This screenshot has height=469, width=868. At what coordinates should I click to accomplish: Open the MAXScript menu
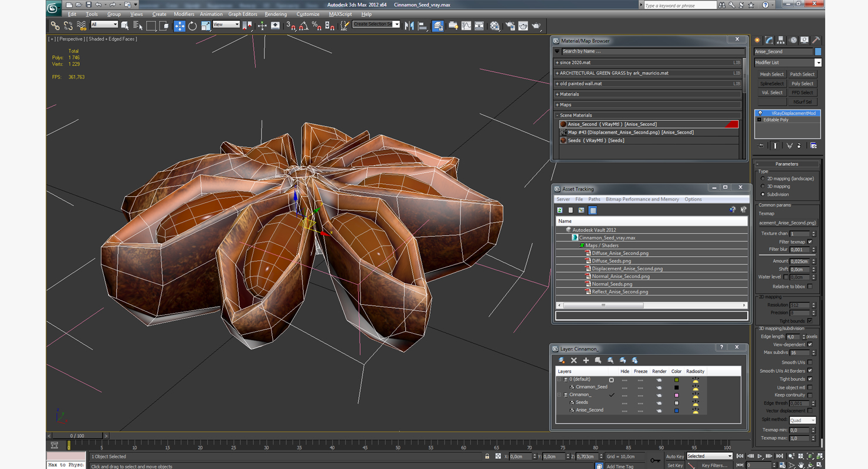(340, 14)
